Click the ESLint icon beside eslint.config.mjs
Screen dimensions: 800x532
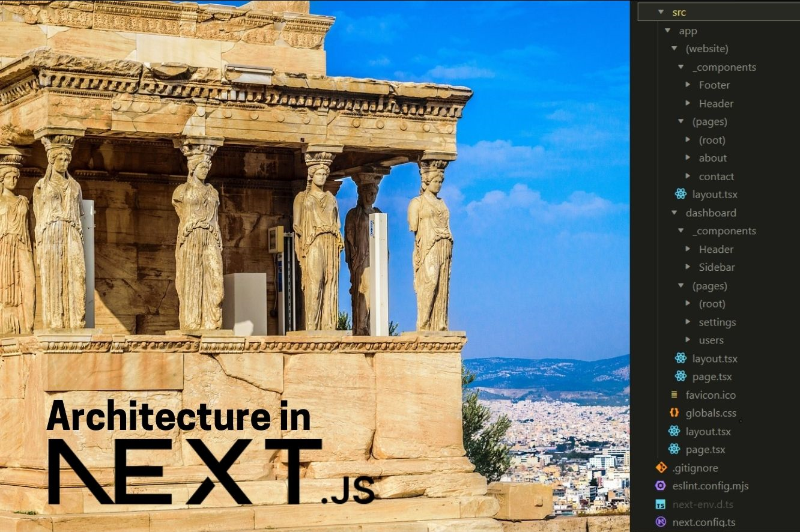point(661,485)
